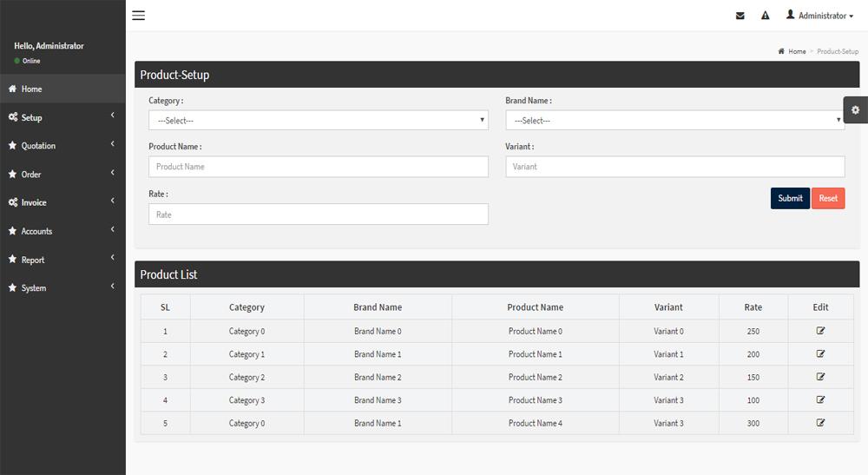Focus the Rate input field
This screenshot has height=475, width=868.
coord(319,214)
